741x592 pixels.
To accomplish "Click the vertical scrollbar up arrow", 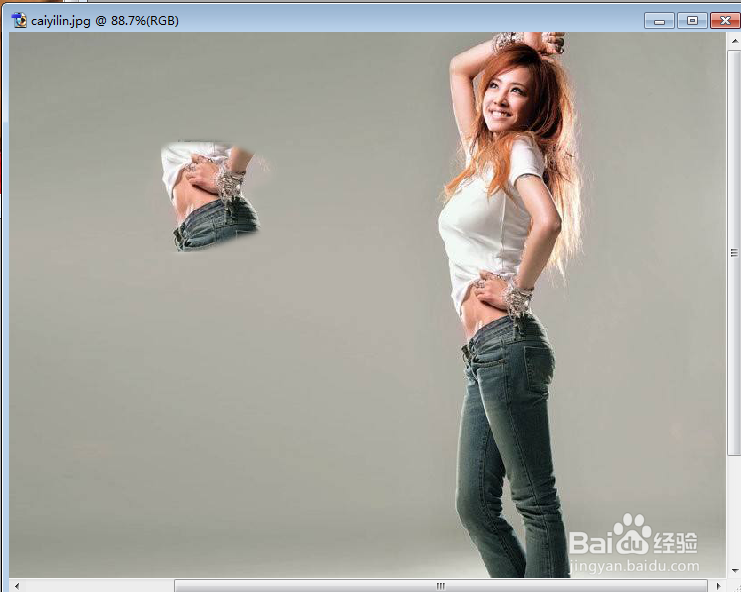I will (x=734, y=41).
